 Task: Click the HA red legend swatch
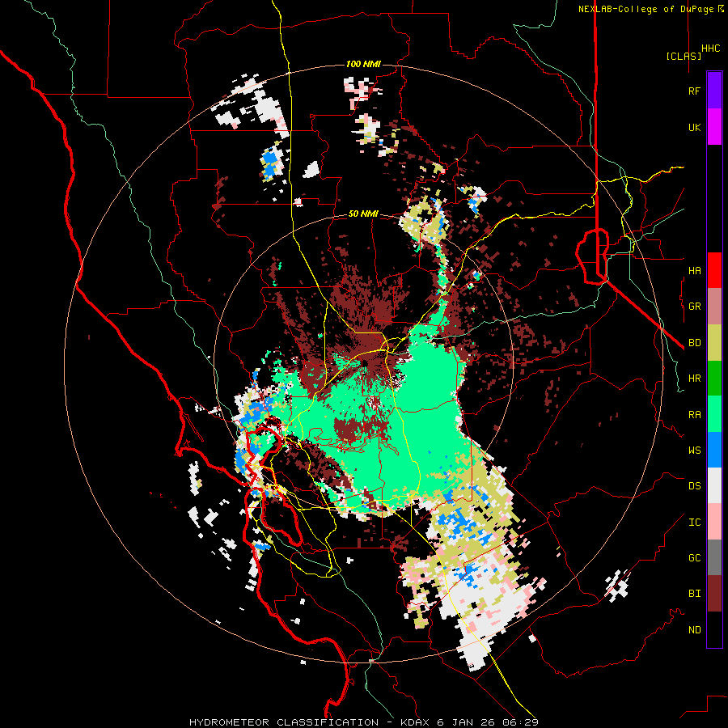(x=714, y=270)
